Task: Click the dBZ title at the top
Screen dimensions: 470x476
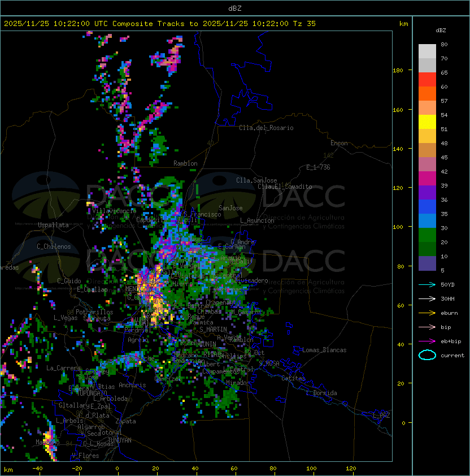Action: (x=235, y=8)
